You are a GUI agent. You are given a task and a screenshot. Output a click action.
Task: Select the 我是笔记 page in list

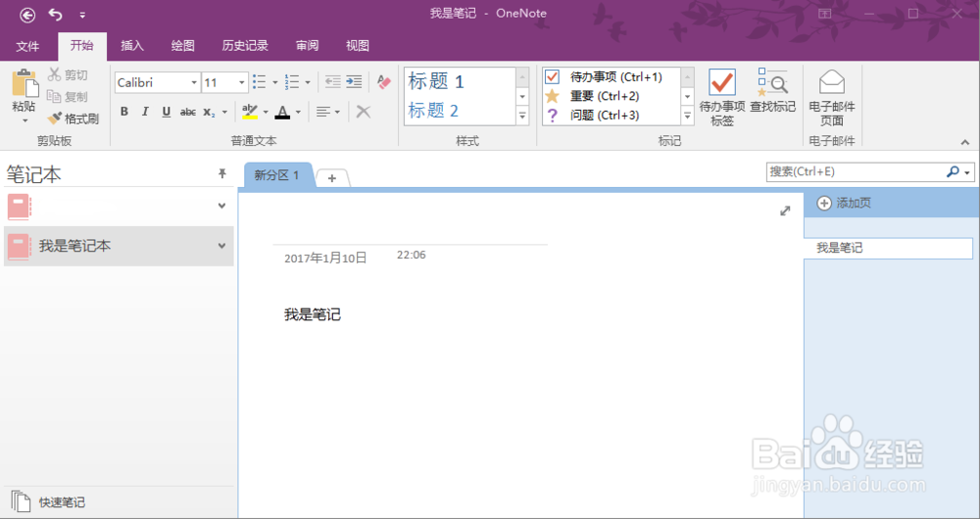(888, 248)
